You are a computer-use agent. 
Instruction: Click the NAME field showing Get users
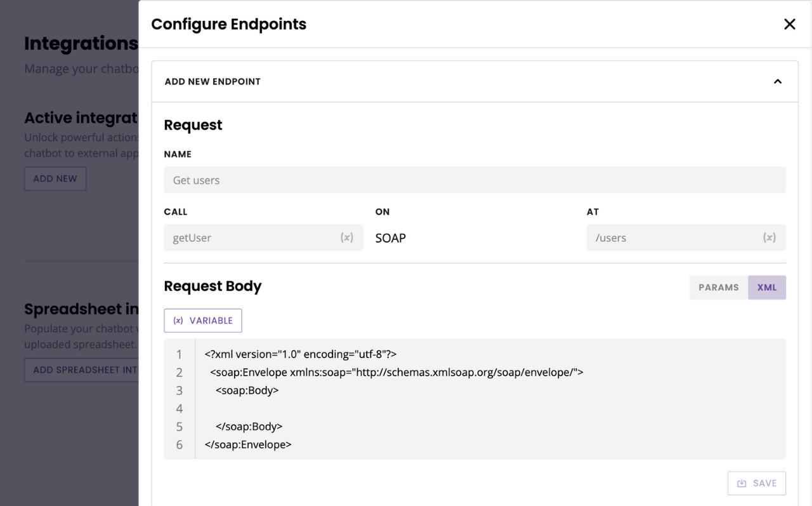[x=475, y=180]
